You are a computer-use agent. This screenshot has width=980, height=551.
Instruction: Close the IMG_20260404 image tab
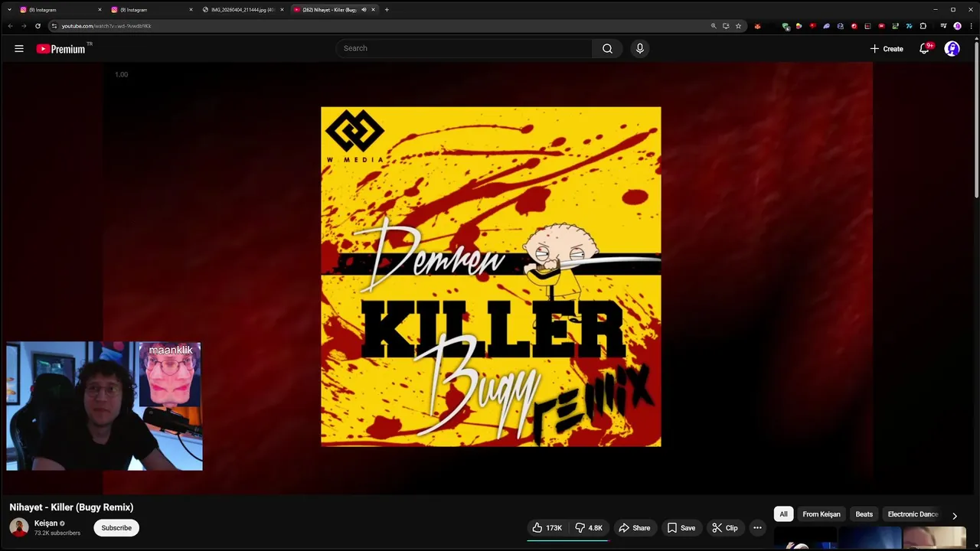pyautogui.click(x=282, y=9)
